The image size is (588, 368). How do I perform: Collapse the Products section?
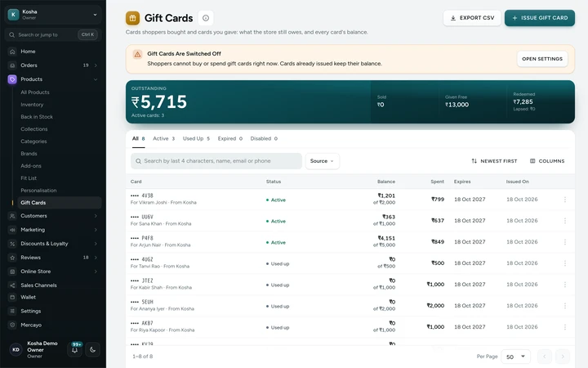[96, 79]
